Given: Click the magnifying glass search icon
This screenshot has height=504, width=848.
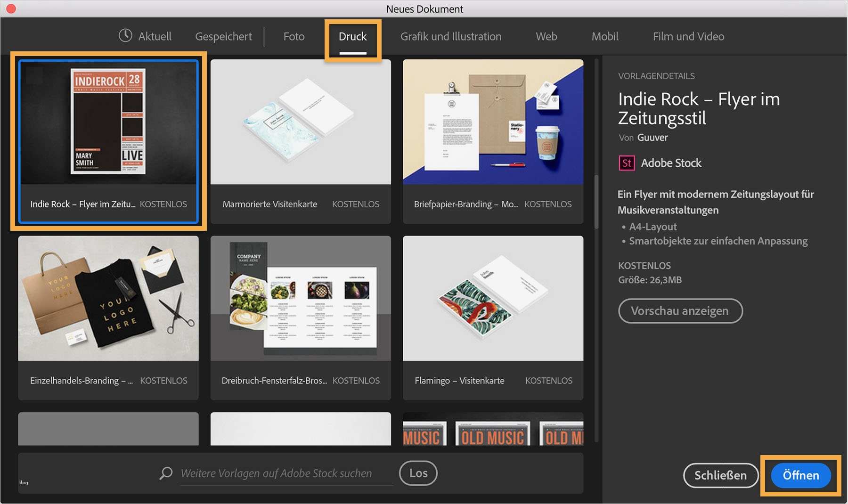Looking at the screenshot, I should [166, 473].
